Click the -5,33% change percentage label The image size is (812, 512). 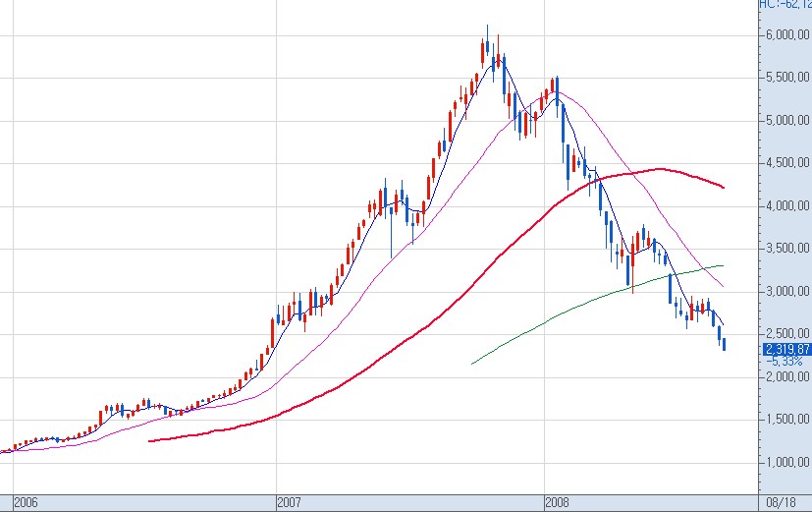click(785, 361)
